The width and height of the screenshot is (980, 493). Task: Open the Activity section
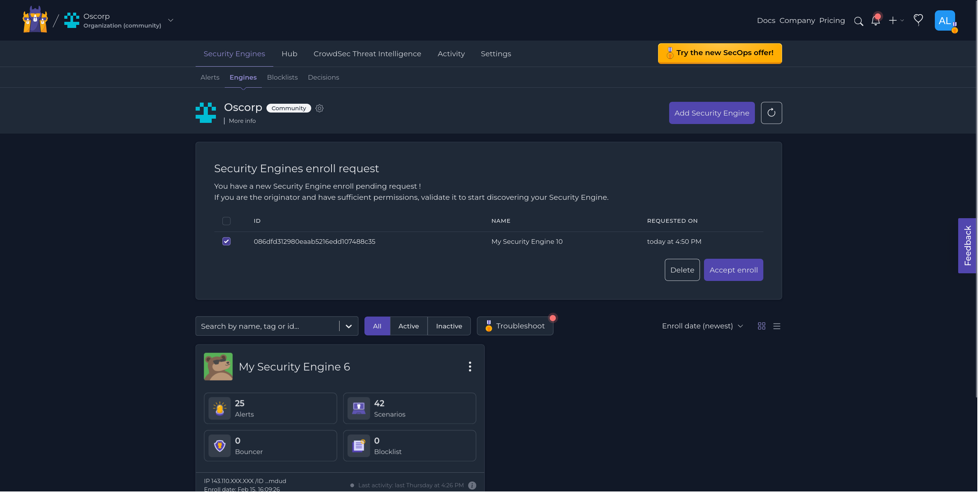[x=451, y=54]
